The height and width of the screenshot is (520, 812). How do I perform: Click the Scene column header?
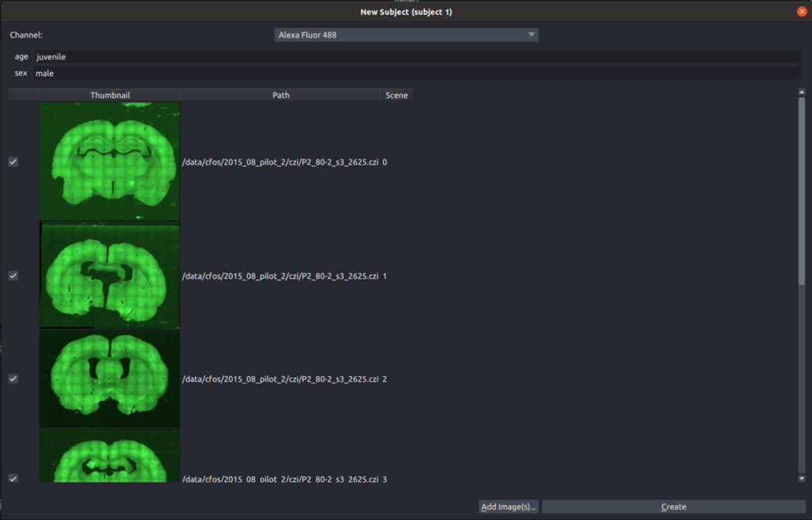point(397,96)
